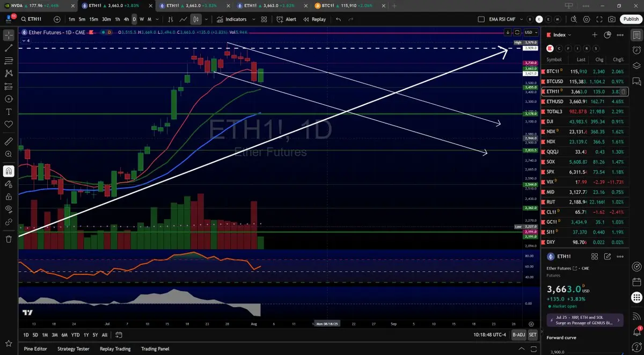644x355 pixels.
Task: Select the ruler measure tool
Action: (9, 141)
